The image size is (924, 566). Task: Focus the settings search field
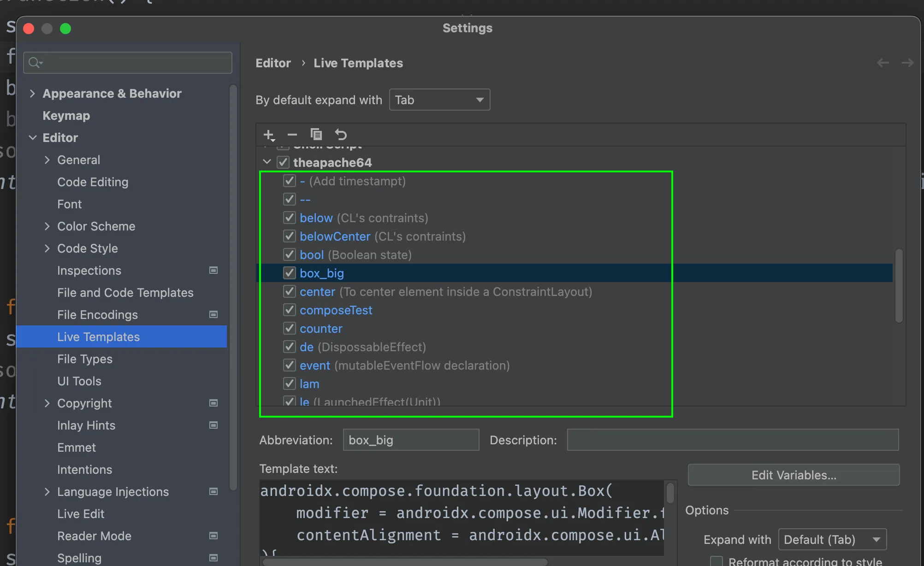(x=128, y=63)
